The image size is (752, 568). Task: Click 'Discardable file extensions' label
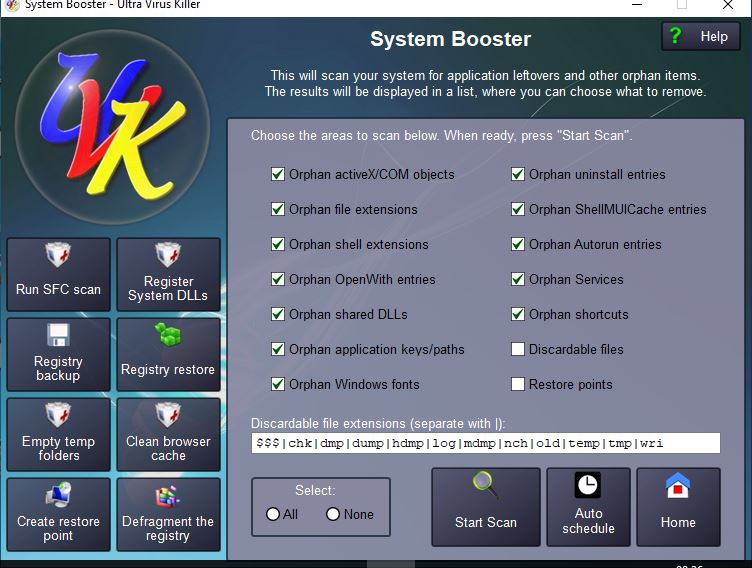(378, 424)
